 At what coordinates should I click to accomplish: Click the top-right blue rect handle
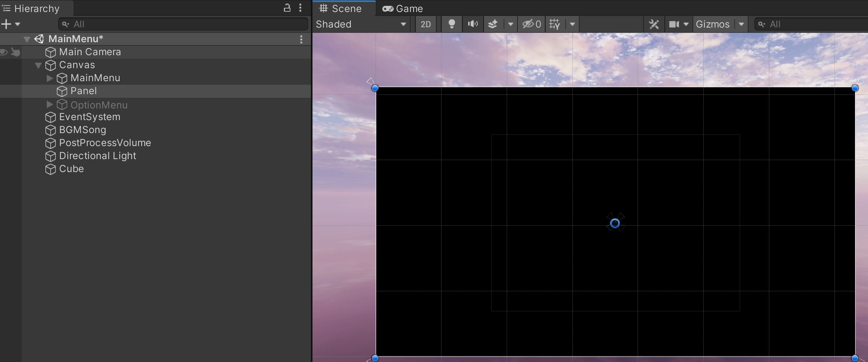855,88
